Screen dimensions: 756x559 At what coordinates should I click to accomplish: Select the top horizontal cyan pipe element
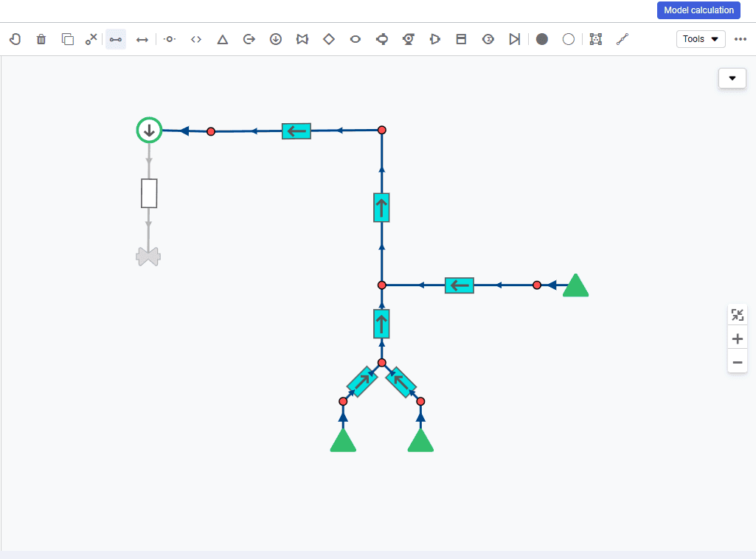pos(296,131)
